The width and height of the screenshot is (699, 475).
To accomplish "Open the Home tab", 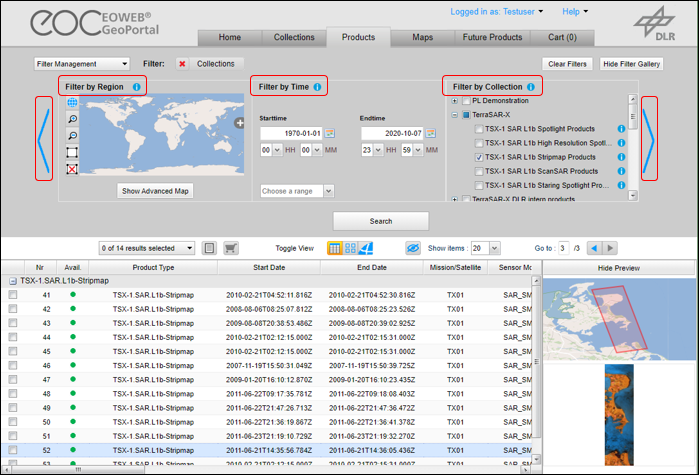I will tap(230, 37).
